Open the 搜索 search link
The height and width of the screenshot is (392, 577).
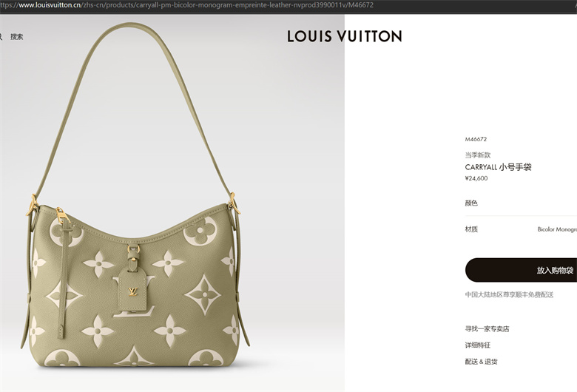[x=16, y=37]
